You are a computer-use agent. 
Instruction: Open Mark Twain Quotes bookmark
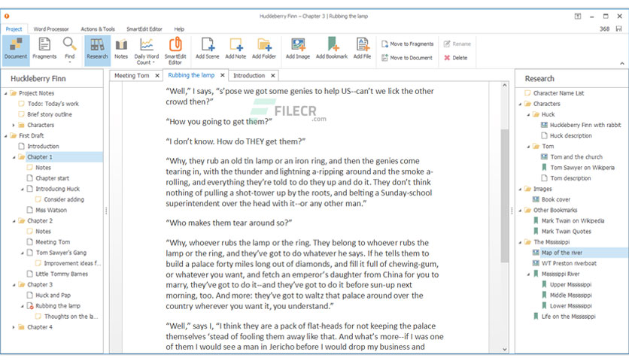tap(566, 232)
